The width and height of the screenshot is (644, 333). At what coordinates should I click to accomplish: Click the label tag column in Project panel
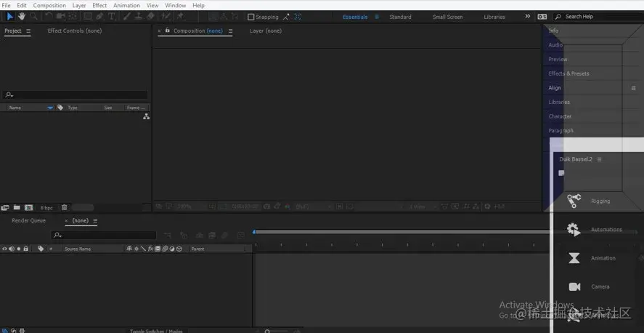(60, 108)
